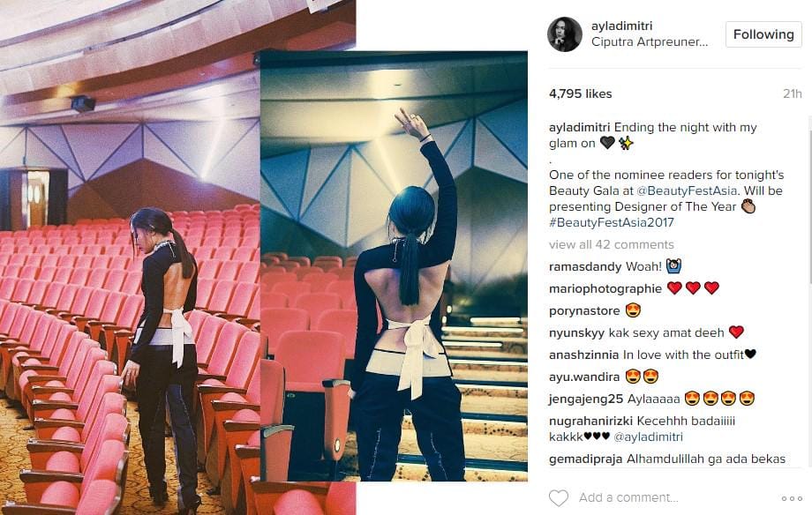
Task: Click the 4,795 likes count
Action: [581, 93]
